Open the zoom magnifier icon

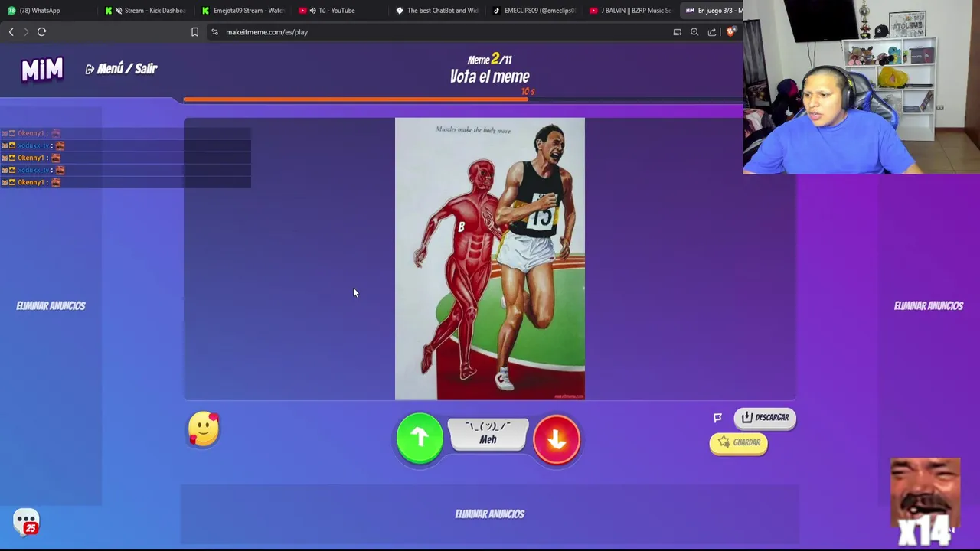[x=694, y=32]
